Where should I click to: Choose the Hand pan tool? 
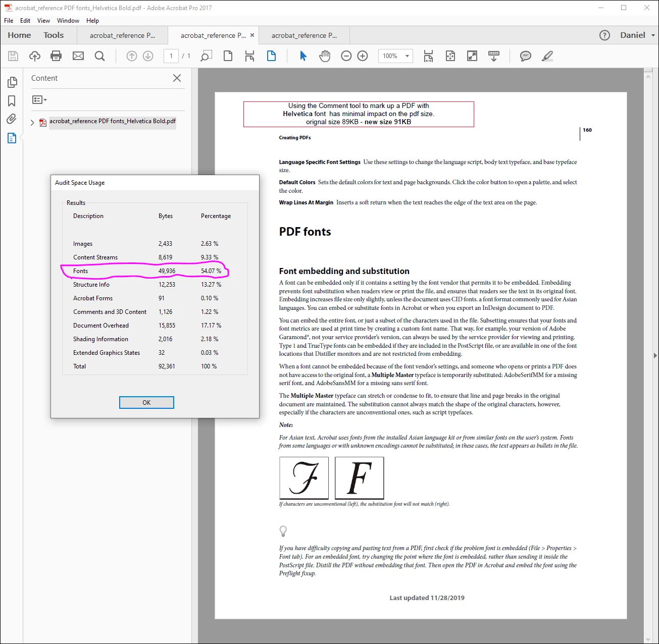325,56
